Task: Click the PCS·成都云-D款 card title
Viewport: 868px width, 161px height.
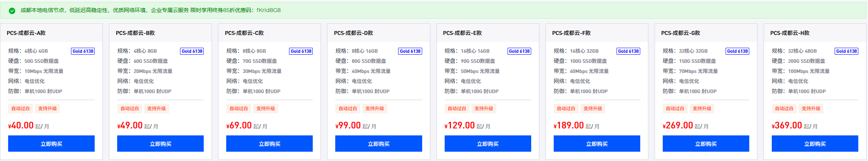Action: (x=353, y=33)
